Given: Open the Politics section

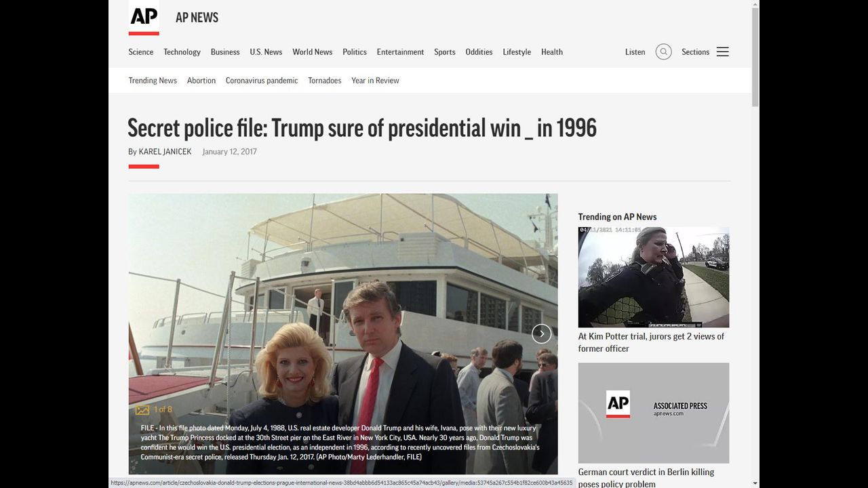Looking at the screenshot, I should 354,52.
